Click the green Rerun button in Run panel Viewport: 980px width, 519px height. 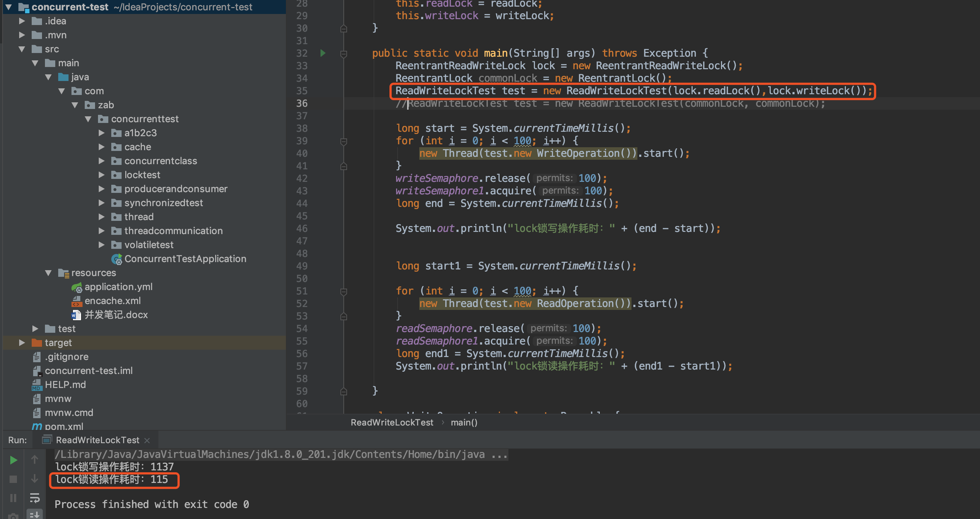(x=13, y=460)
